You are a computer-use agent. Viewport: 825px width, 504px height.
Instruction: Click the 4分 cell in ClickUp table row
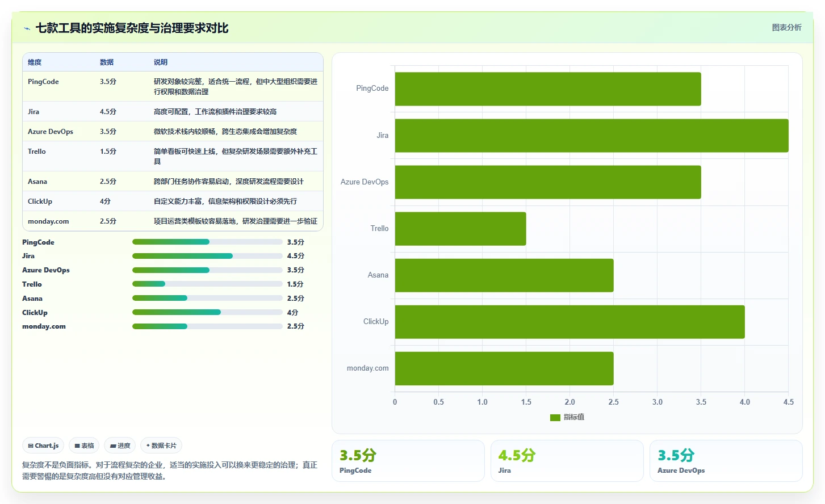click(105, 201)
